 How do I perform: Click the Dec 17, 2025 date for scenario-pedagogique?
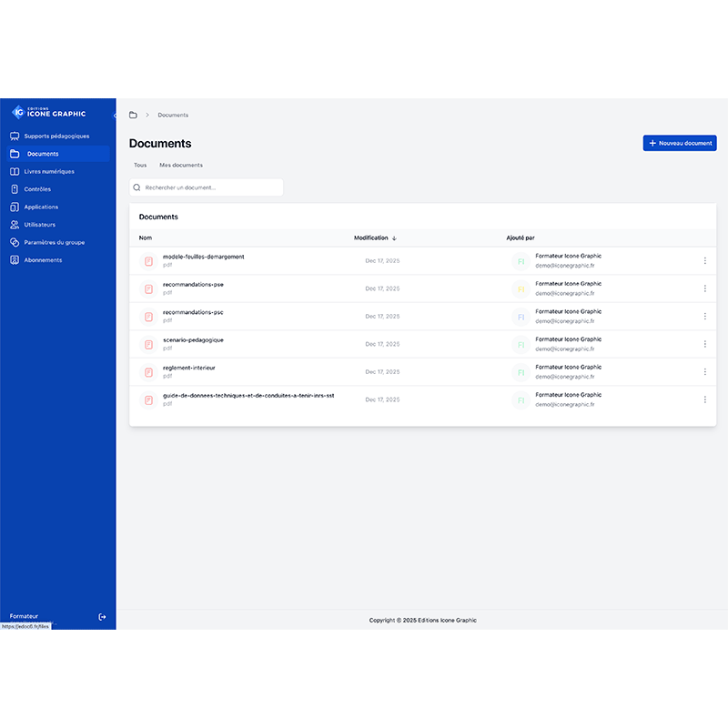(x=382, y=344)
